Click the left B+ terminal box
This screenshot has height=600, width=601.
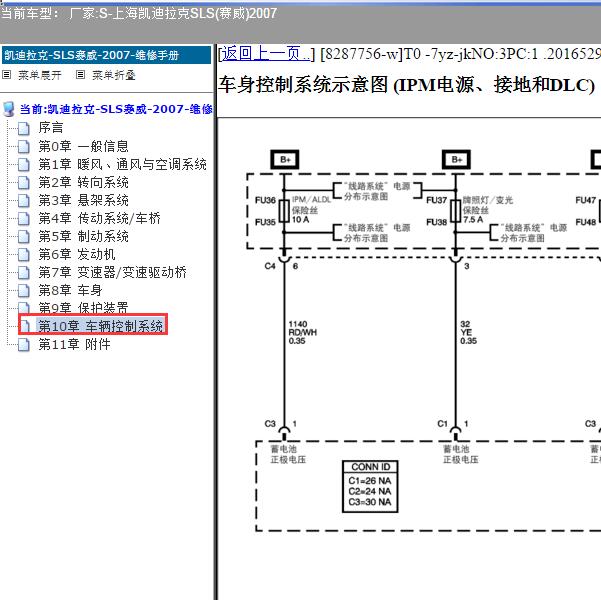[x=284, y=159]
